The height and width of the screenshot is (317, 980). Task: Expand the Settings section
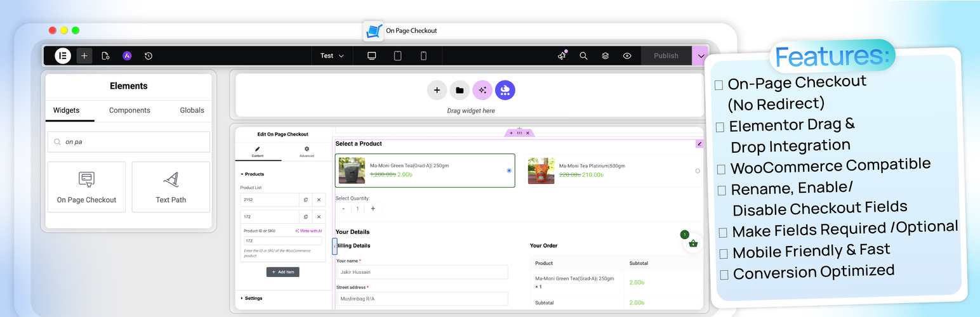(x=252, y=298)
